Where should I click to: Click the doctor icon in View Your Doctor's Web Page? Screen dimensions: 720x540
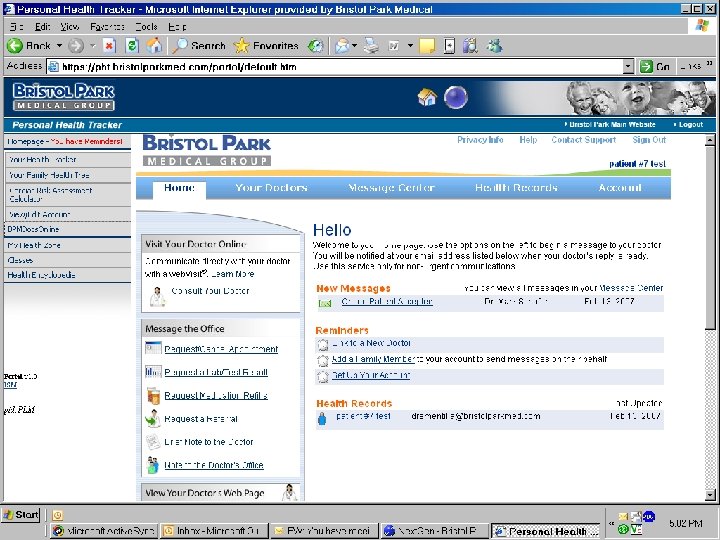point(289,492)
